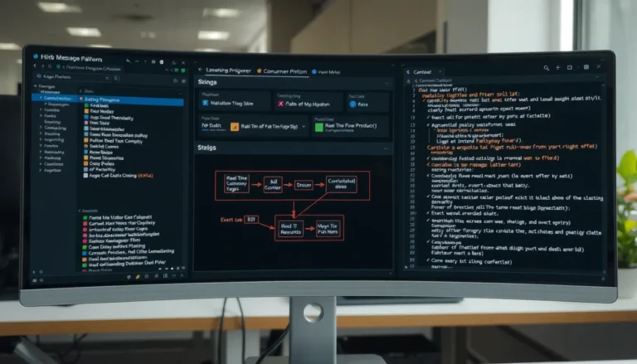Expand the "Fanks" tree node arrow
This screenshot has width=637, height=364.
click(x=41, y=116)
